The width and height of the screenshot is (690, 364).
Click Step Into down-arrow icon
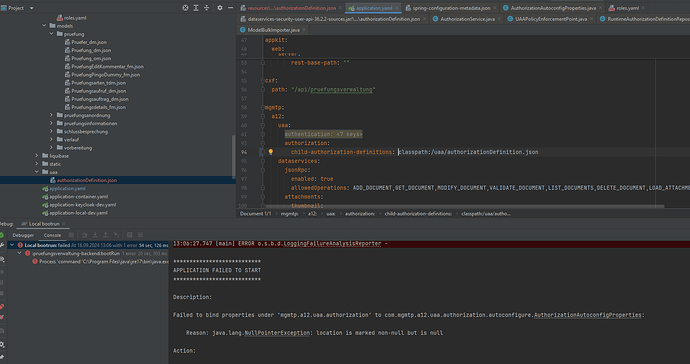coord(95,235)
